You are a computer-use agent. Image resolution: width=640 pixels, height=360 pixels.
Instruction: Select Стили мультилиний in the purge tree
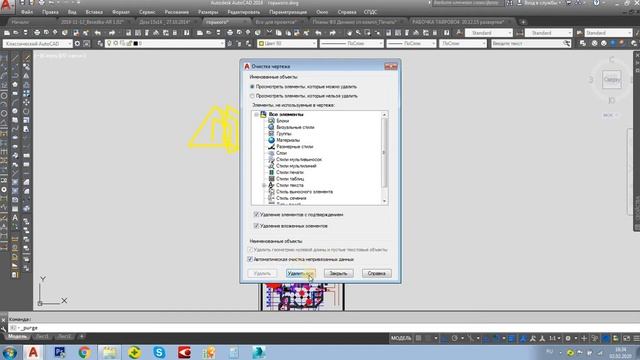click(x=296, y=166)
